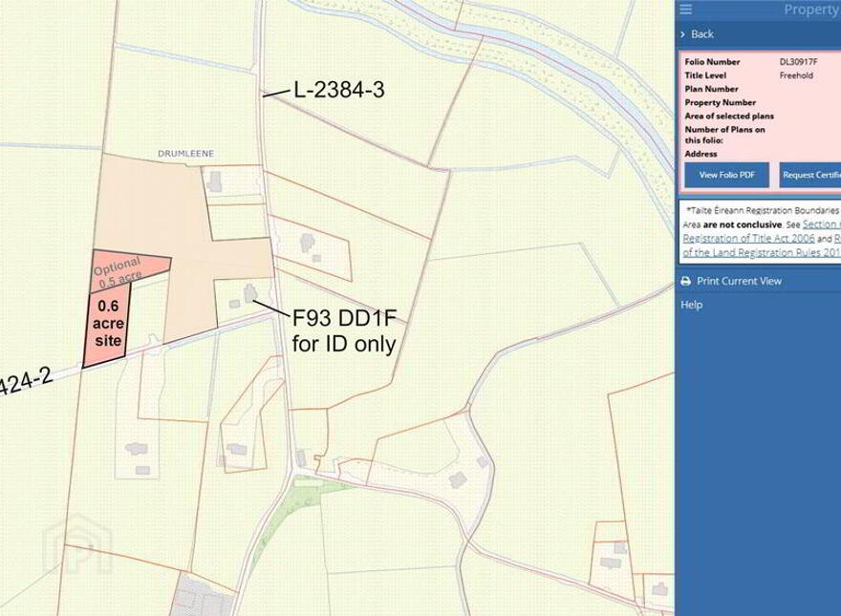
Task: Click the Property Number label
Action: click(720, 102)
